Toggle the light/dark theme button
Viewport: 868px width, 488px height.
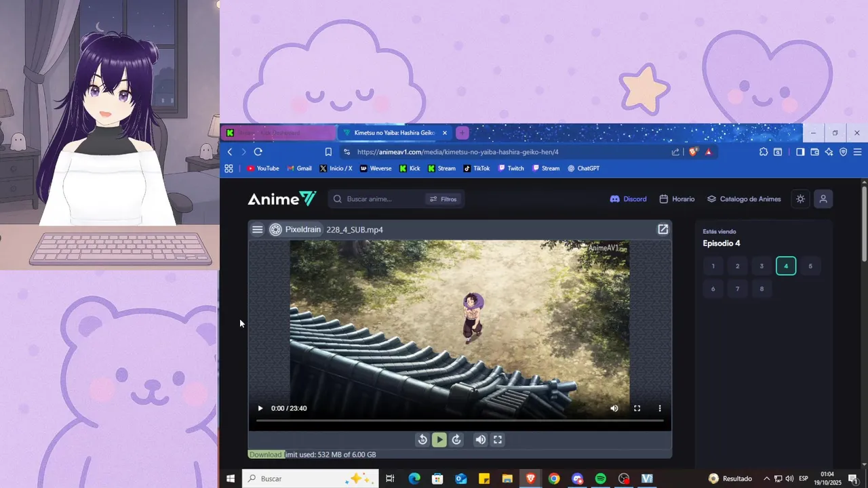[801, 199]
